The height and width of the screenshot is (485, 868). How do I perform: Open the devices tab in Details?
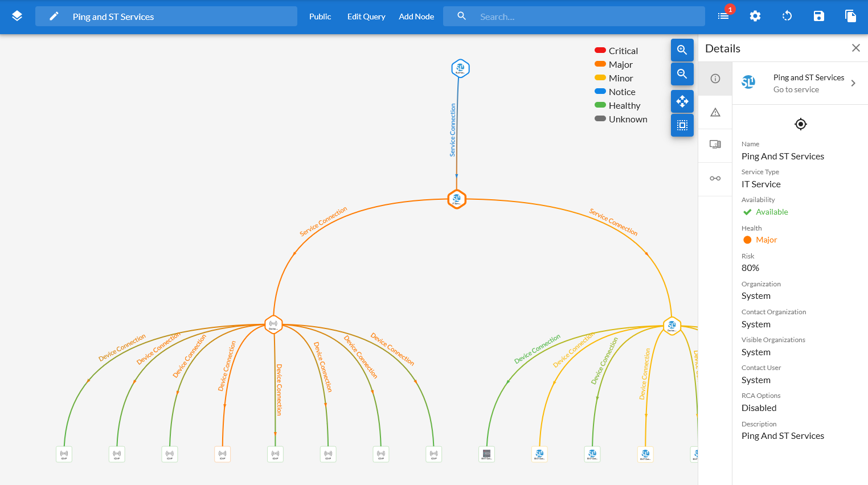(x=715, y=145)
